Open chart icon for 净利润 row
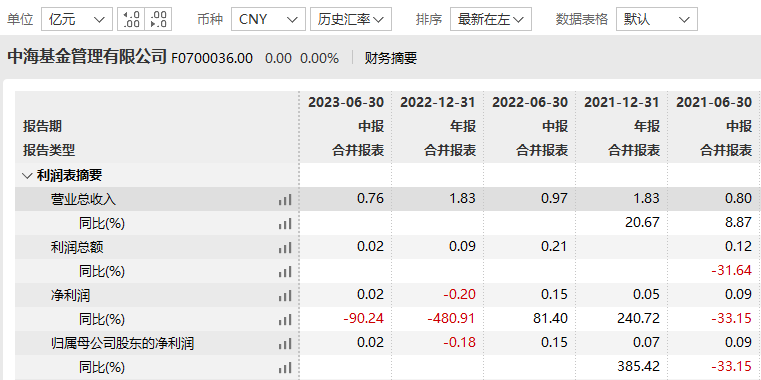This screenshot has height=380, width=761. point(285,296)
